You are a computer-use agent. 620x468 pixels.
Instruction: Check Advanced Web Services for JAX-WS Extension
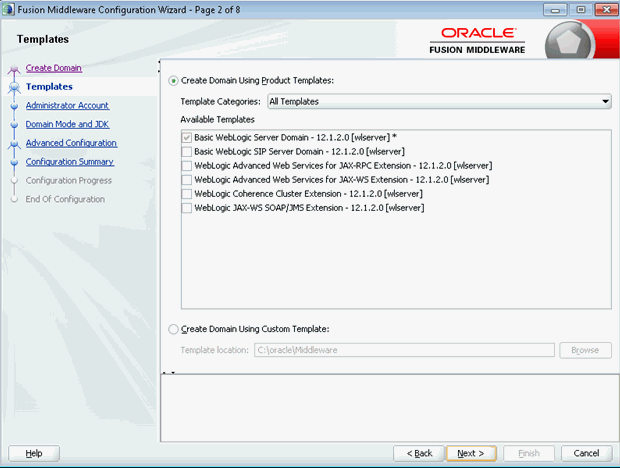[187, 180]
